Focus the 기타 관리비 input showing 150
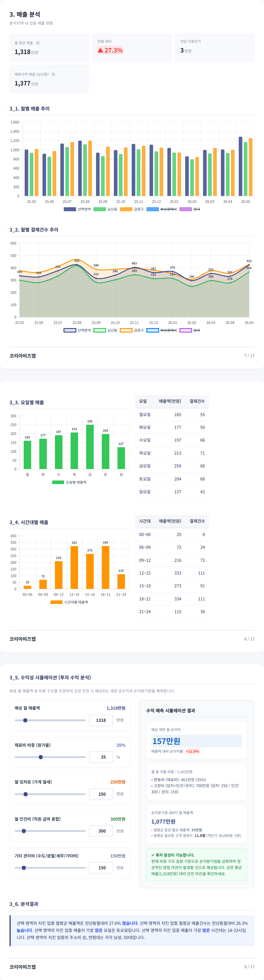Image resolution: width=264 pixels, height=980 pixels. (x=101, y=868)
